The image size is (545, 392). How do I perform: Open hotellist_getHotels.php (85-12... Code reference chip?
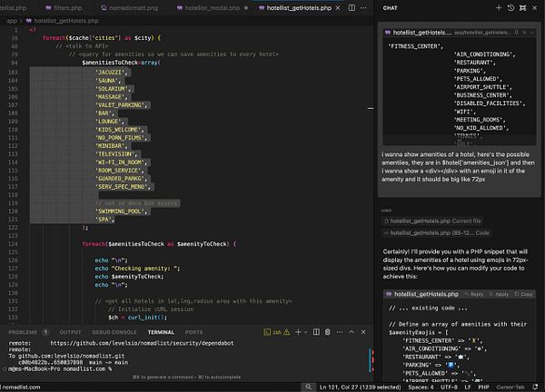point(437,232)
